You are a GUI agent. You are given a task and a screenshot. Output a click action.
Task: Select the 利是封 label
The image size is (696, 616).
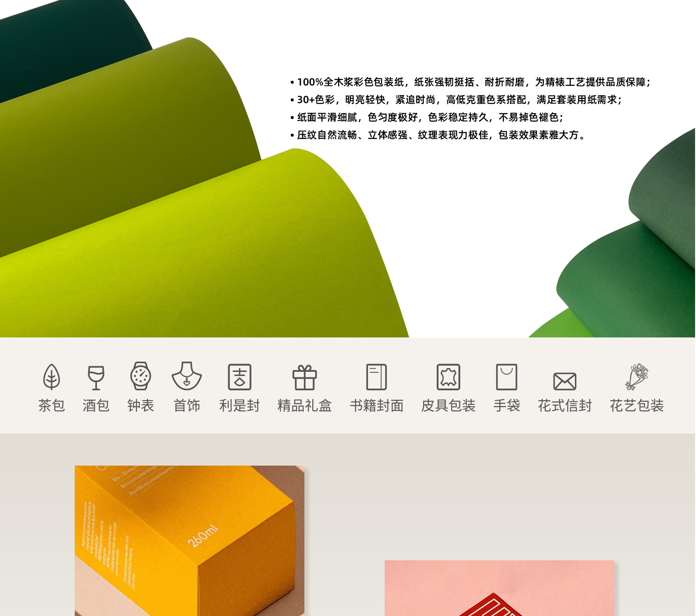239,405
